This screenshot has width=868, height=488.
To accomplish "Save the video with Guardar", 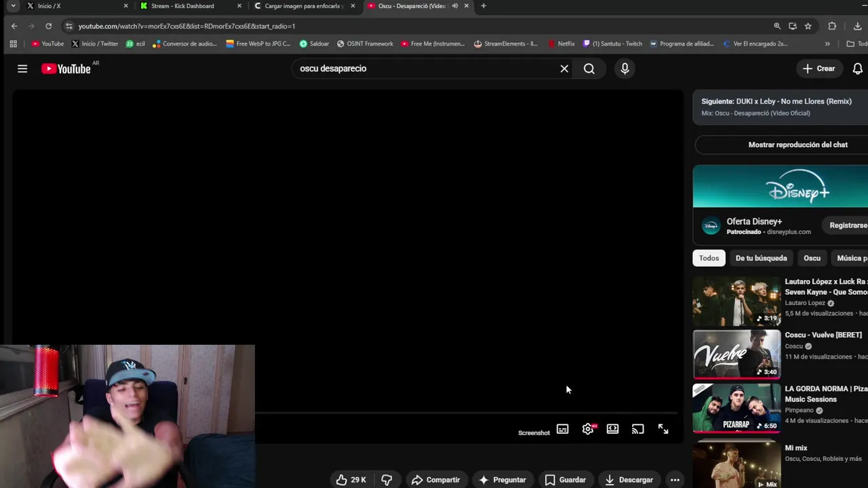I will pos(566,480).
